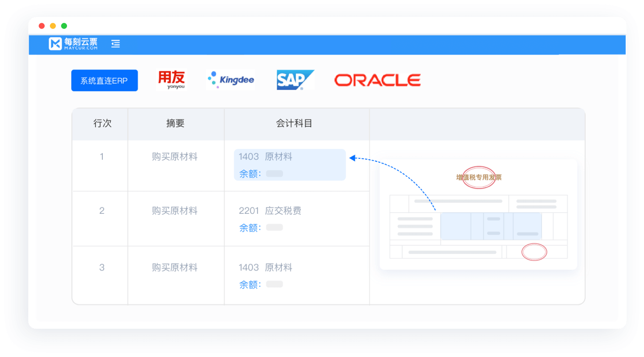Select the Kingdee ERP logo

click(231, 80)
